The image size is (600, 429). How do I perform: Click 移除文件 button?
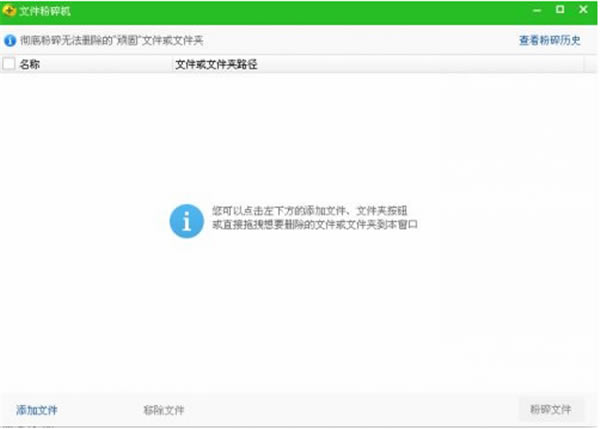(x=164, y=410)
